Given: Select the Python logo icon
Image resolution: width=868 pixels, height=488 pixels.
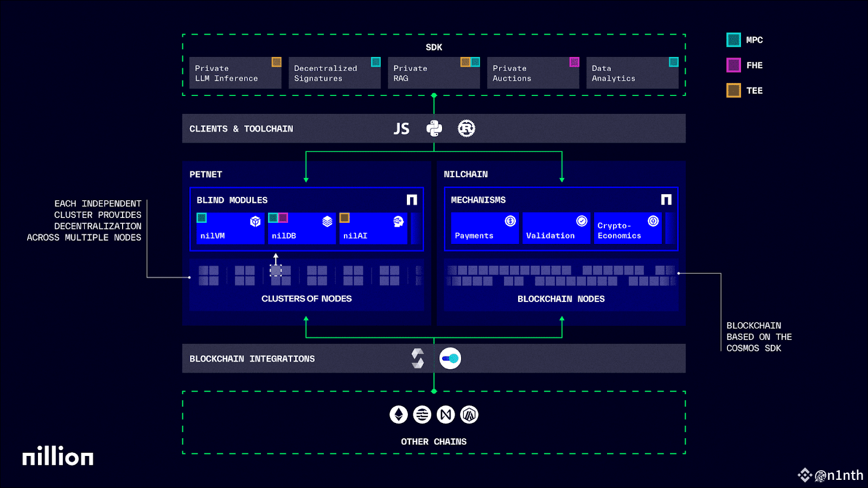Looking at the screenshot, I should pyautogui.click(x=434, y=129).
